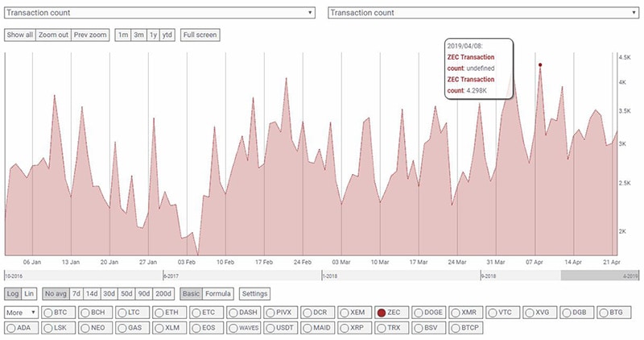This screenshot has width=644, height=340.
Task: Set chart range to 1m
Action: (x=123, y=35)
